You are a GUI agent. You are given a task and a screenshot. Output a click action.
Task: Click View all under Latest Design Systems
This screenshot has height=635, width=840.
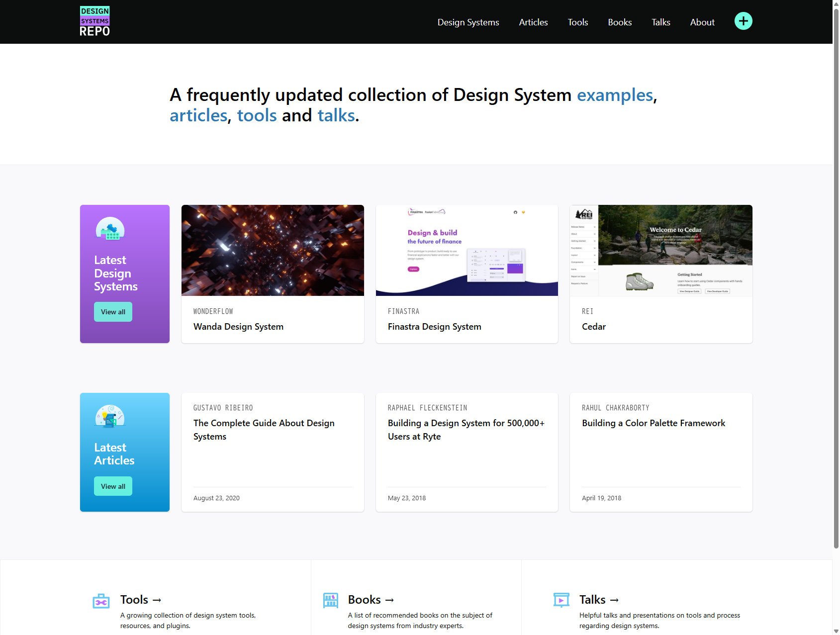point(113,312)
